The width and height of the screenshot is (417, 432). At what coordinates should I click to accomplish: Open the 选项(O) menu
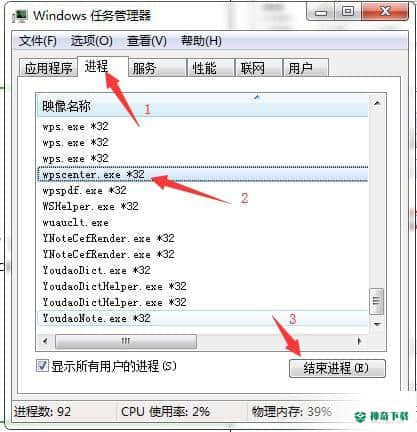pyautogui.click(x=92, y=41)
